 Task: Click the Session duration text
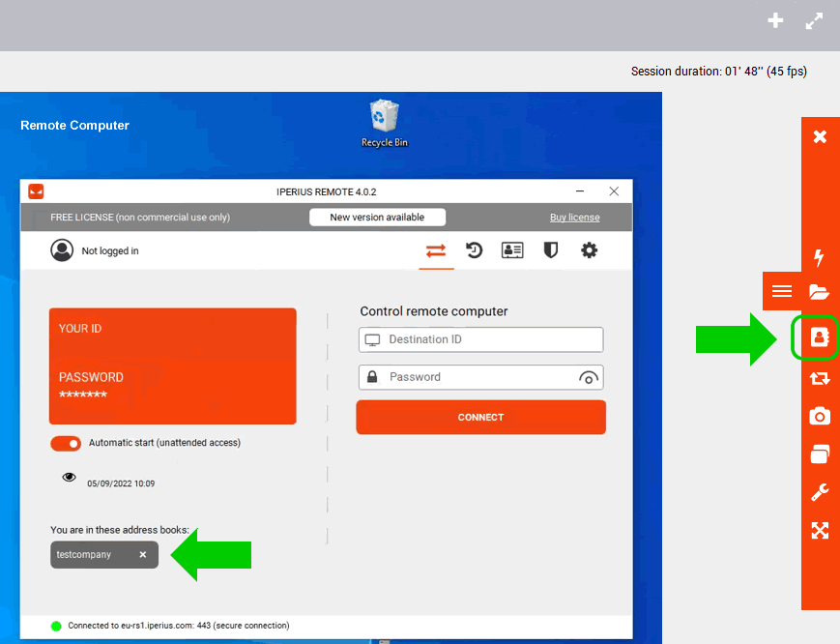719,72
